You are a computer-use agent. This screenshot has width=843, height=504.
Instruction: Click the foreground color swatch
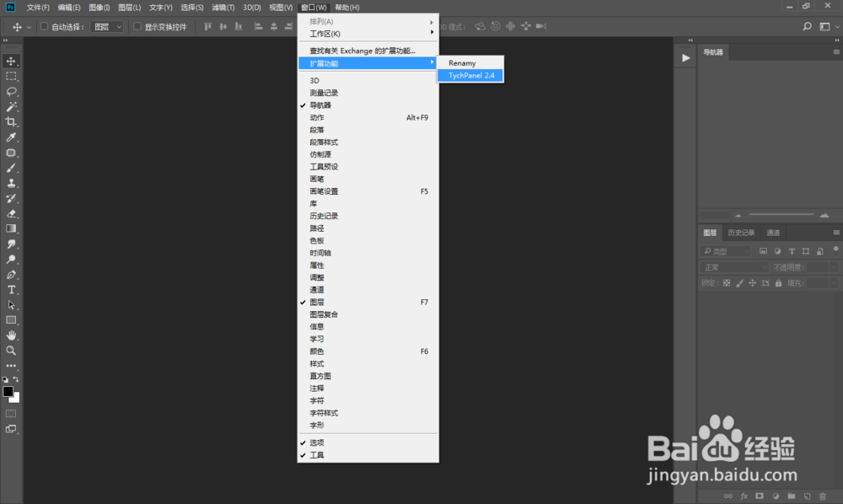tap(8, 391)
